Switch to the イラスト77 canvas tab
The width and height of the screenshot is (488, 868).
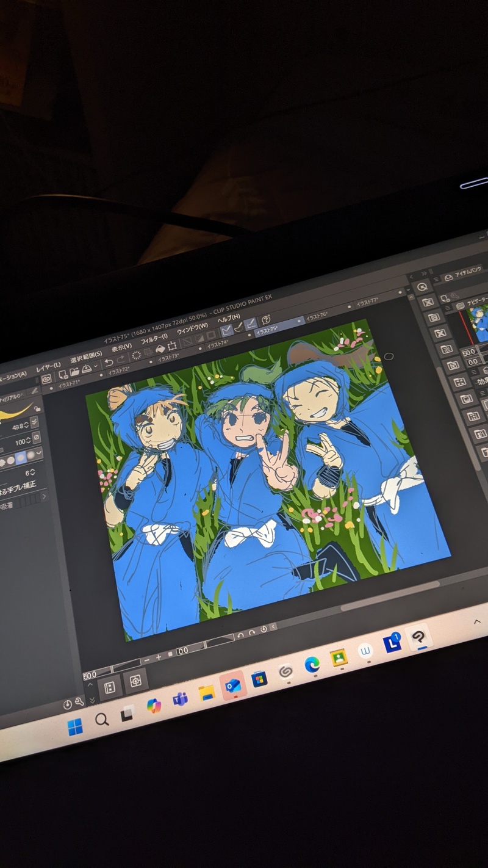(x=367, y=302)
